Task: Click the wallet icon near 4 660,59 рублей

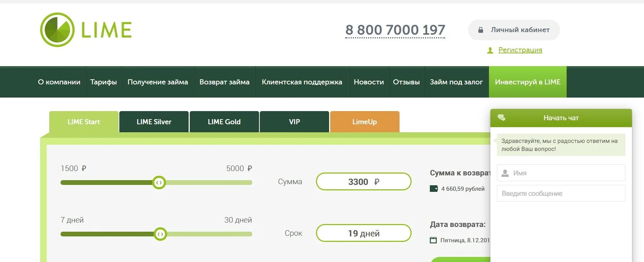Action: point(433,189)
